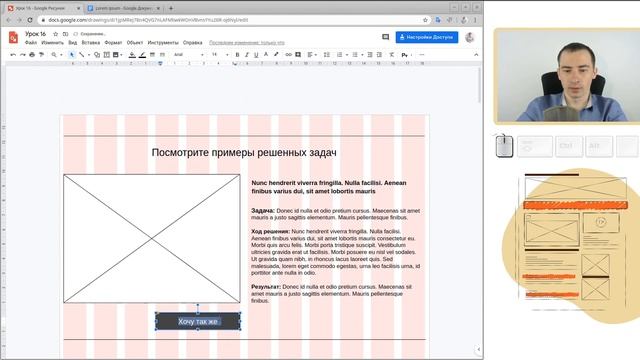Bookmark page with the star icon

(x=425, y=20)
